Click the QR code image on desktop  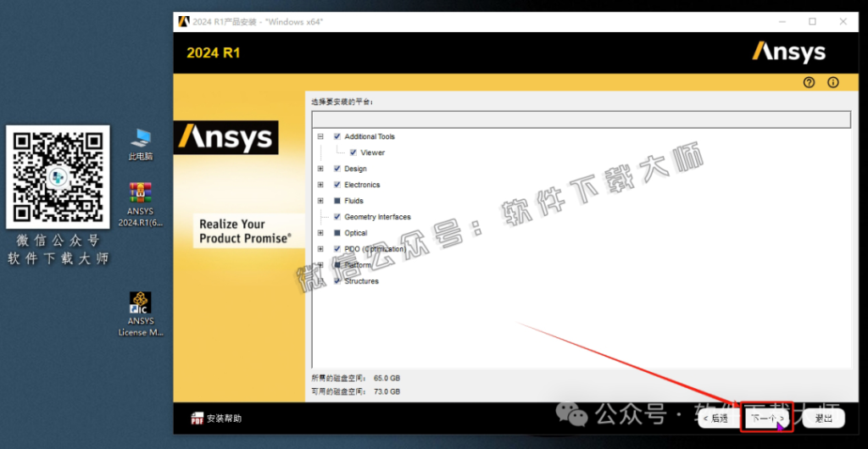point(58,177)
